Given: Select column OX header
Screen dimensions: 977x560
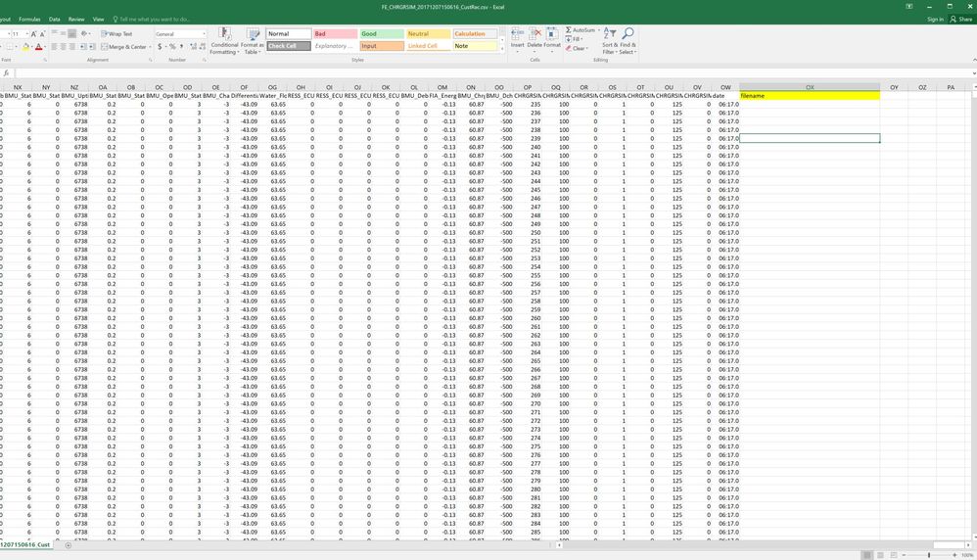Looking at the screenshot, I should (x=810, y=87).
